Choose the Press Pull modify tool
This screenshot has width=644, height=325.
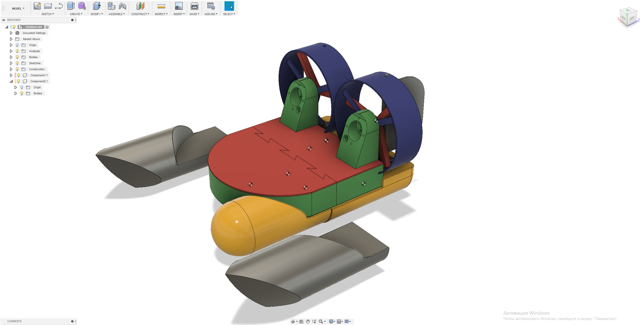[97, 6]
